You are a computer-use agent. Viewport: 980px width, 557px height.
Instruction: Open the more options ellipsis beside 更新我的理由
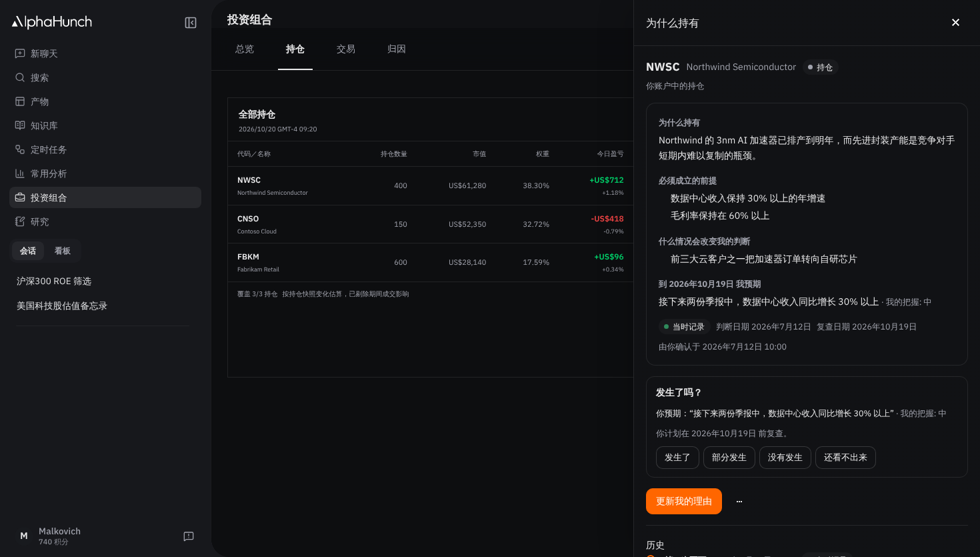click(x=739, y=502)
